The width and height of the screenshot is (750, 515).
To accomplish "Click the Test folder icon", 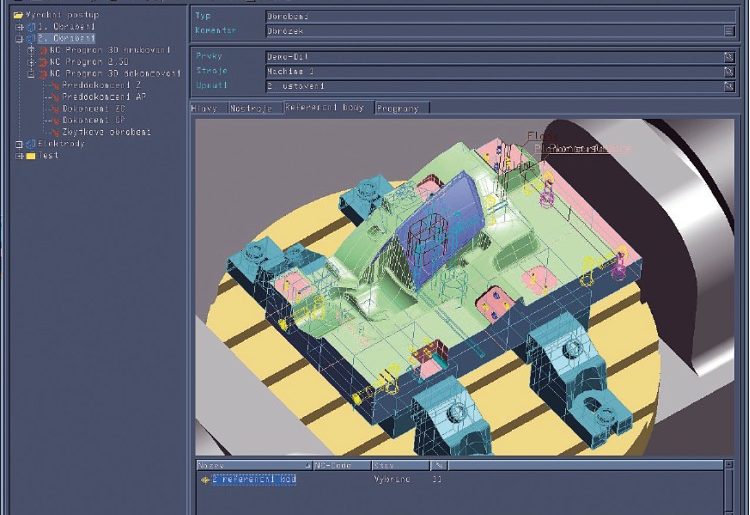I will tap(30, 155).
